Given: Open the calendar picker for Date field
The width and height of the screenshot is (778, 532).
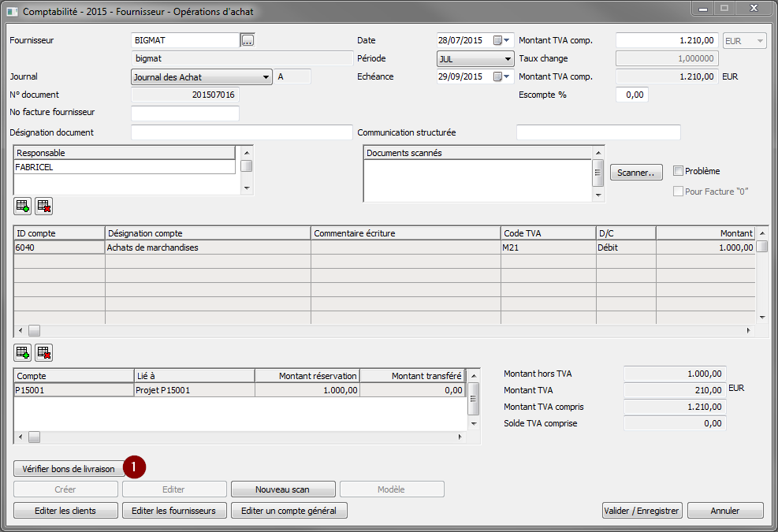Looking at the screenshot, I should (497, 40).
